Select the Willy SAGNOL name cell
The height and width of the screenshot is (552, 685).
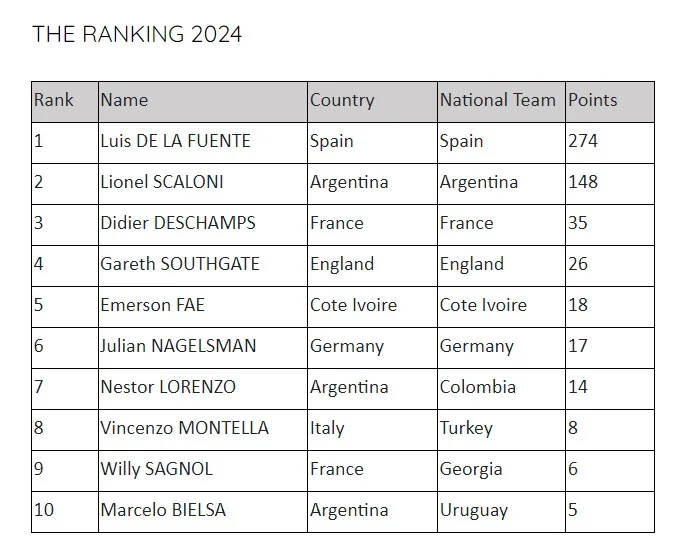coord(156,469)
